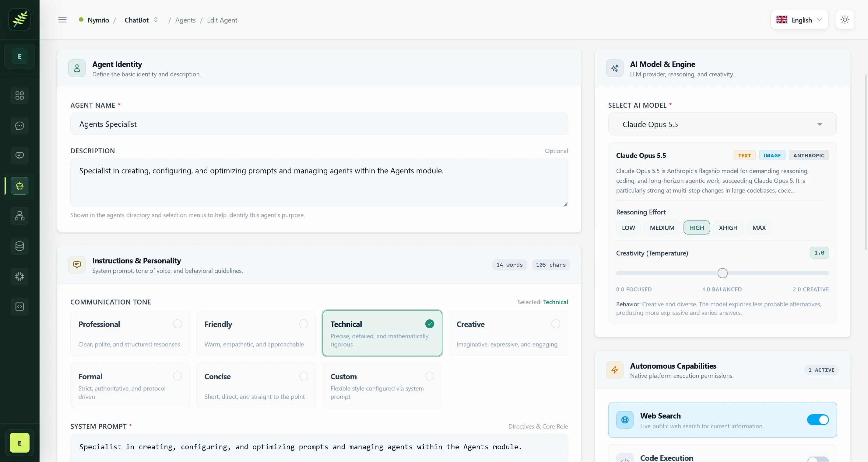Click the Autonomous Capabilities lightning icon

pos(615,370)
